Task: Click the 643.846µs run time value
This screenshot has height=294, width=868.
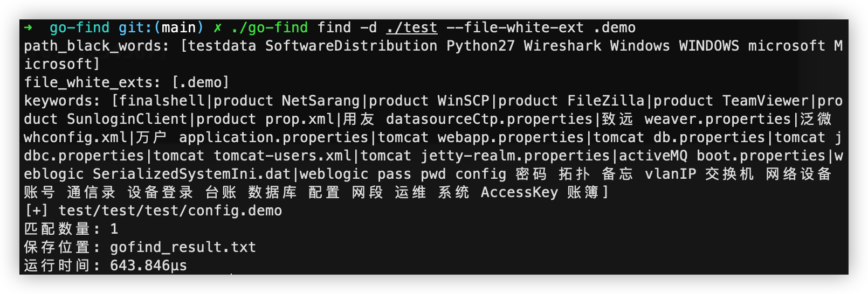Action: (148, 265)
